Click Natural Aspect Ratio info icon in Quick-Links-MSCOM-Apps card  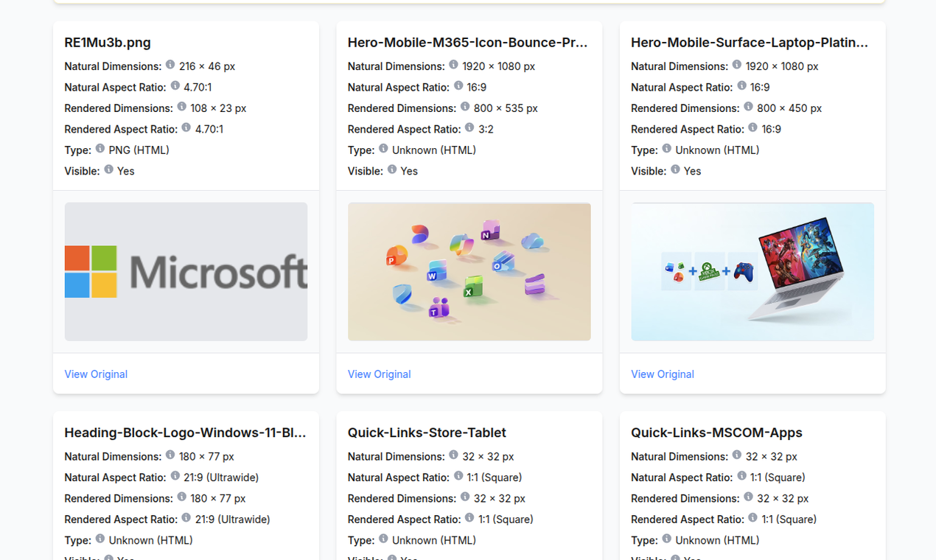tap(741, 476)
